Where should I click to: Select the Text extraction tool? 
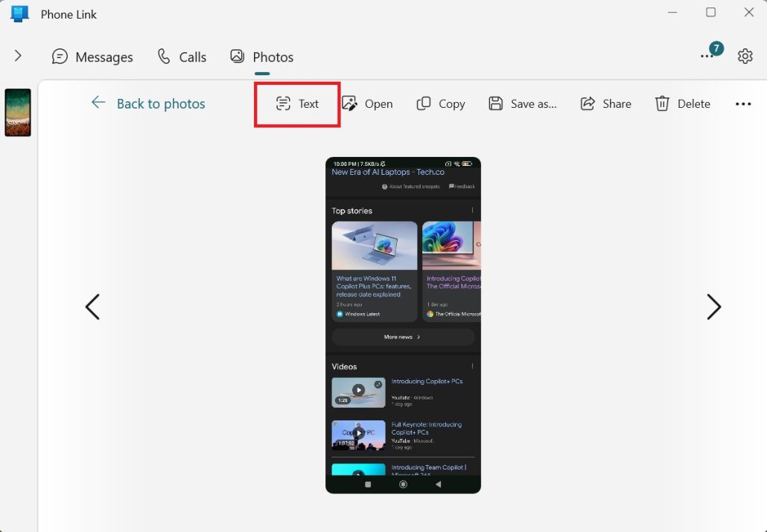(x=296, y=103)
